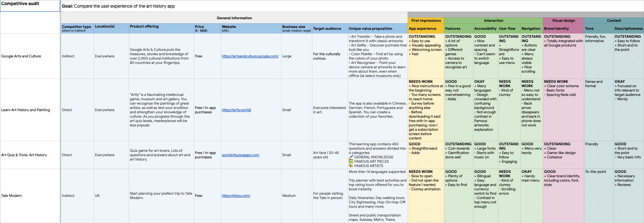
Task: Select the Art Quiz & Trivia row label
Action: click(30, 155)
